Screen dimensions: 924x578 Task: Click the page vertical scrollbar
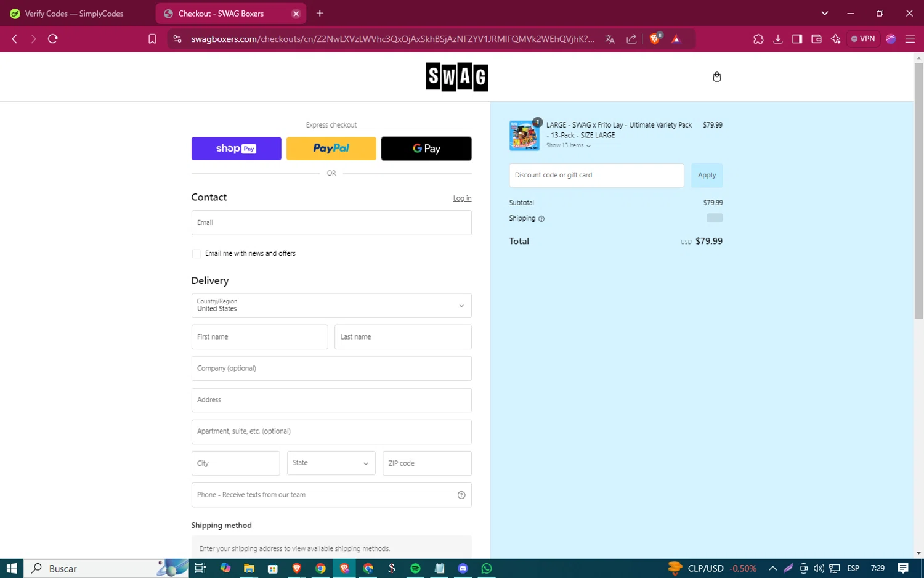pyautogui.click(x=918, y=191)
